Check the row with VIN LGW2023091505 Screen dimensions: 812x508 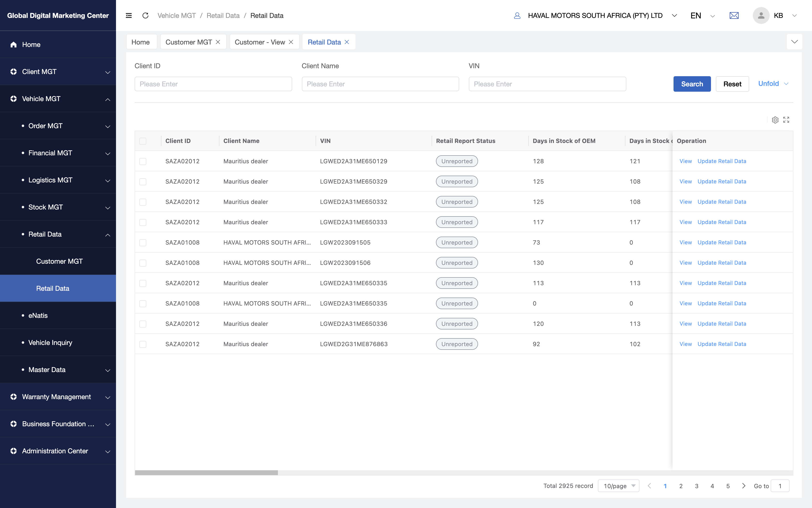pos(143,243)
